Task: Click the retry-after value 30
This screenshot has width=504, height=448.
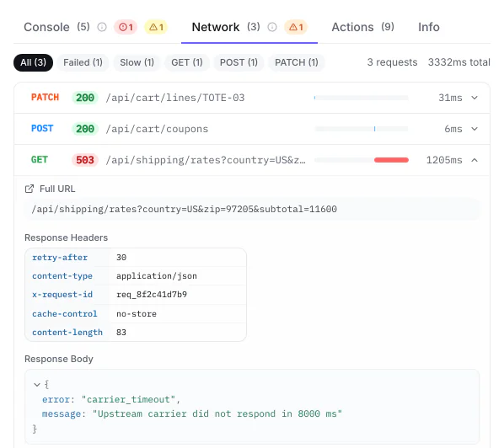Action: 121,258
